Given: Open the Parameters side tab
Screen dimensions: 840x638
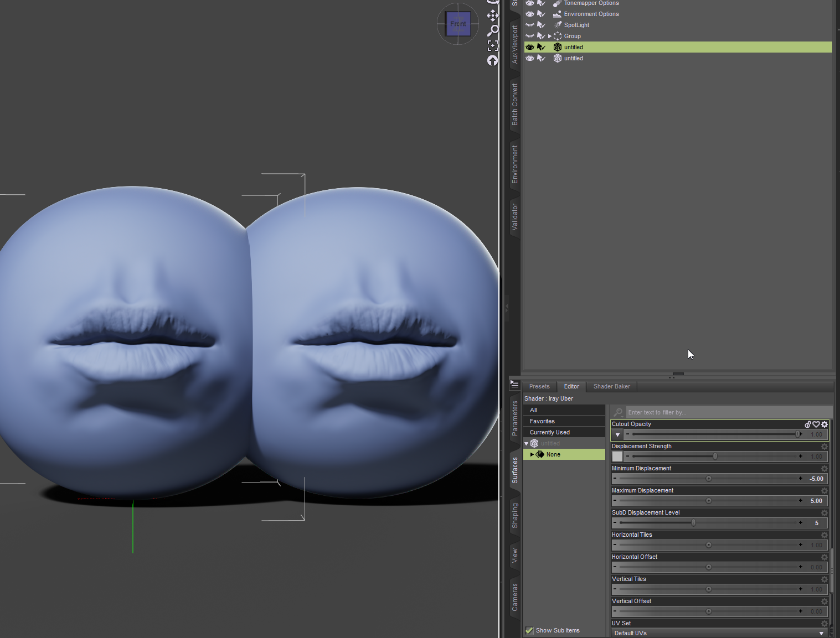Looking at the screenshot, I should (514, 418).
